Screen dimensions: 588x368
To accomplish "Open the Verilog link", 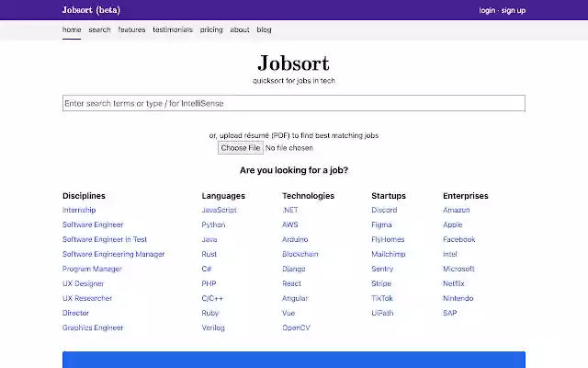I will pyautogui.click(x=213, y=328).
